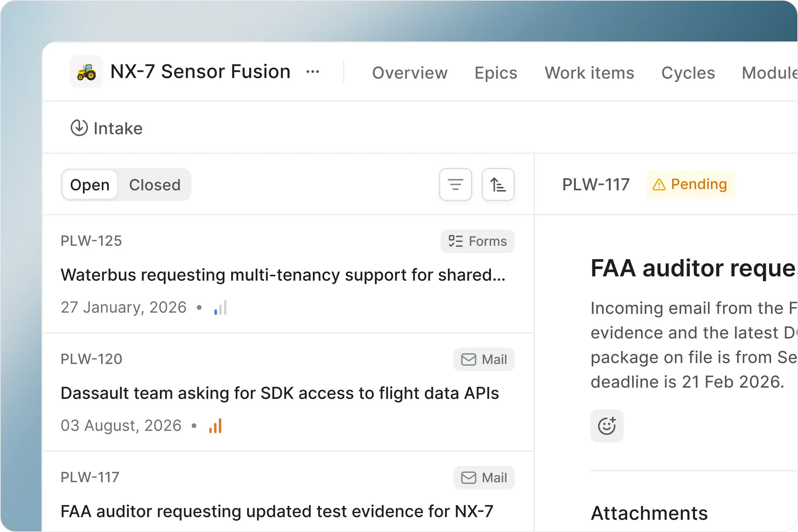This screenshot has height=532, width=798.
Task: Click the Intake circle icon
Action: 79,128
